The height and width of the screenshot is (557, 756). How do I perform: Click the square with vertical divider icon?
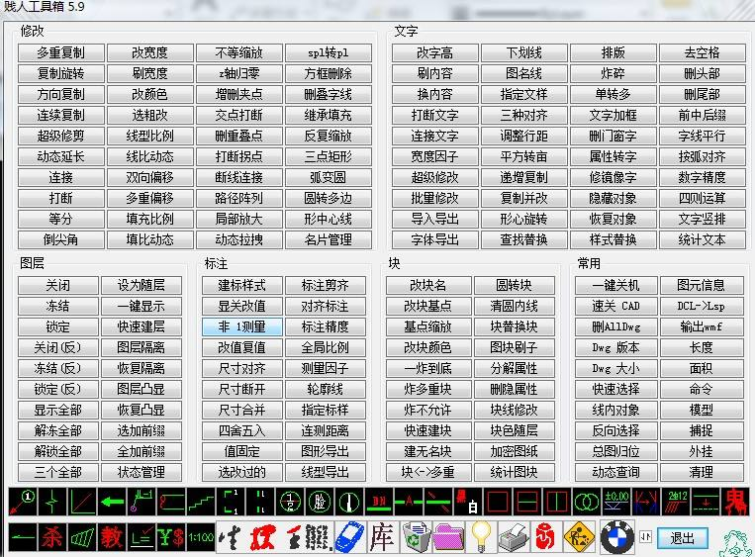557,502
